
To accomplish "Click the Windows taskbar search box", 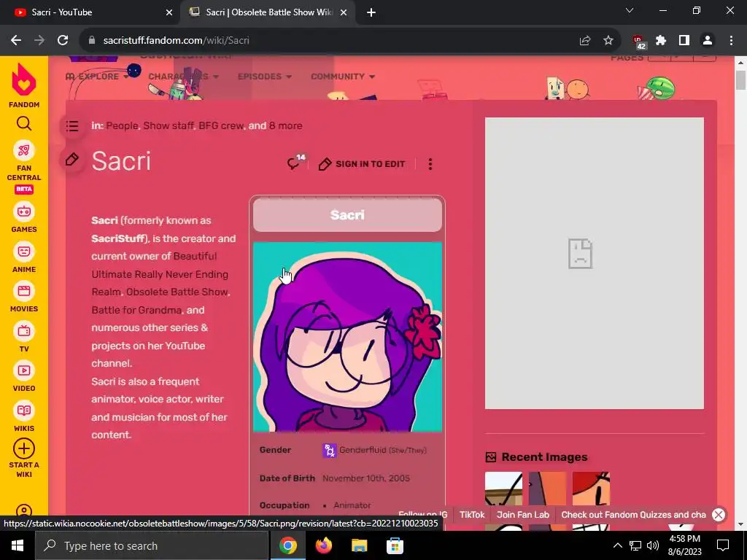I will pos(152,545).
